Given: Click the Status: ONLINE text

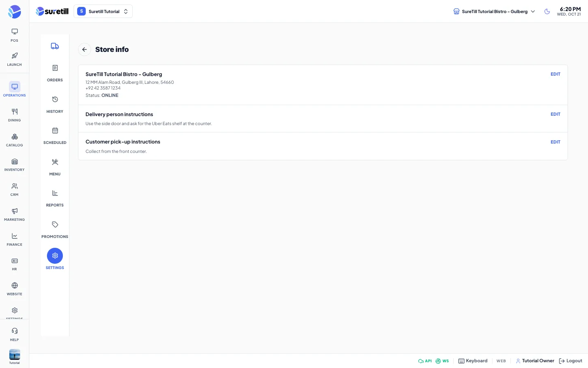Looking at the screenshot, I should [x=102, y=95].
